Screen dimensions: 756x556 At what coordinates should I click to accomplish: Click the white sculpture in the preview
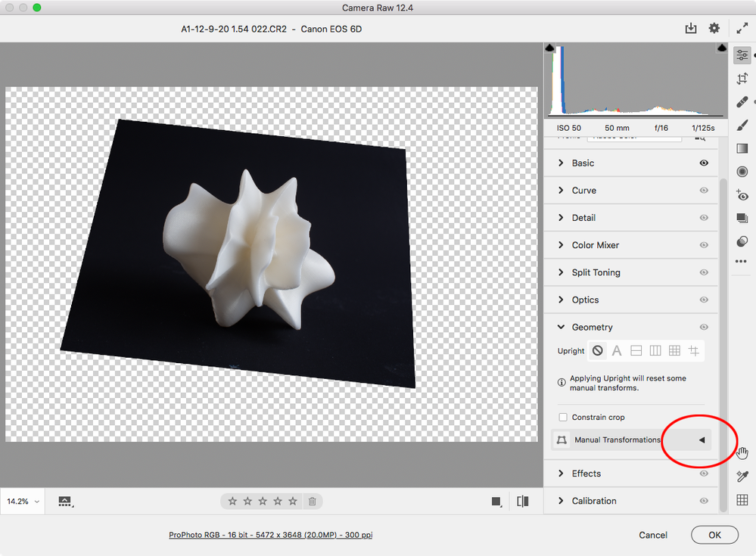coord(249,249)
